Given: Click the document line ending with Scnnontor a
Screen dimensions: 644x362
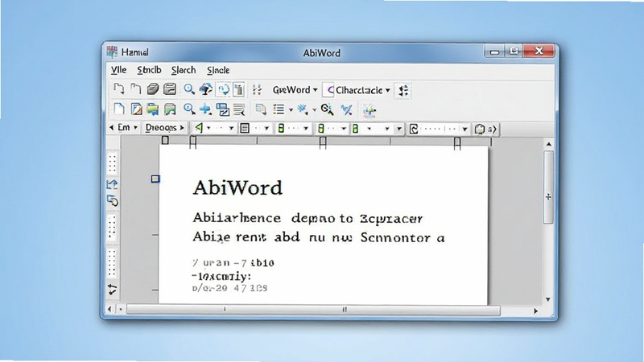Looking at the screenshot, I should click(x=318, y=237).
